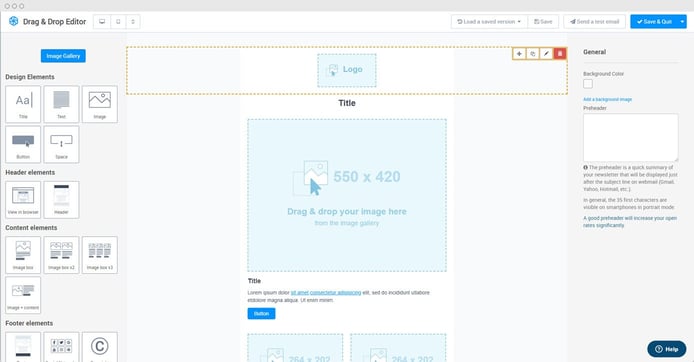Click the General panel heading
Image resolution: width=694 pixels, height=362 pixels.
(x=594, y=52)
